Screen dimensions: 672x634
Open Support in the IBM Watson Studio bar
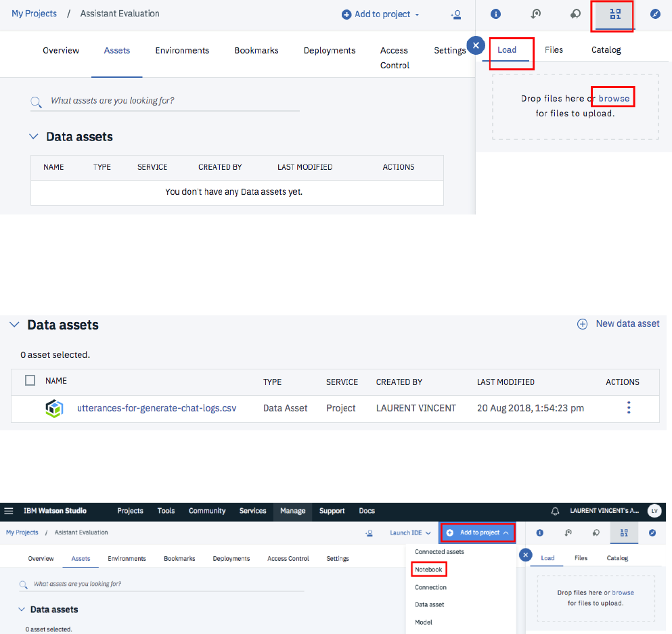pyautogui.click(x=332, y=511)
